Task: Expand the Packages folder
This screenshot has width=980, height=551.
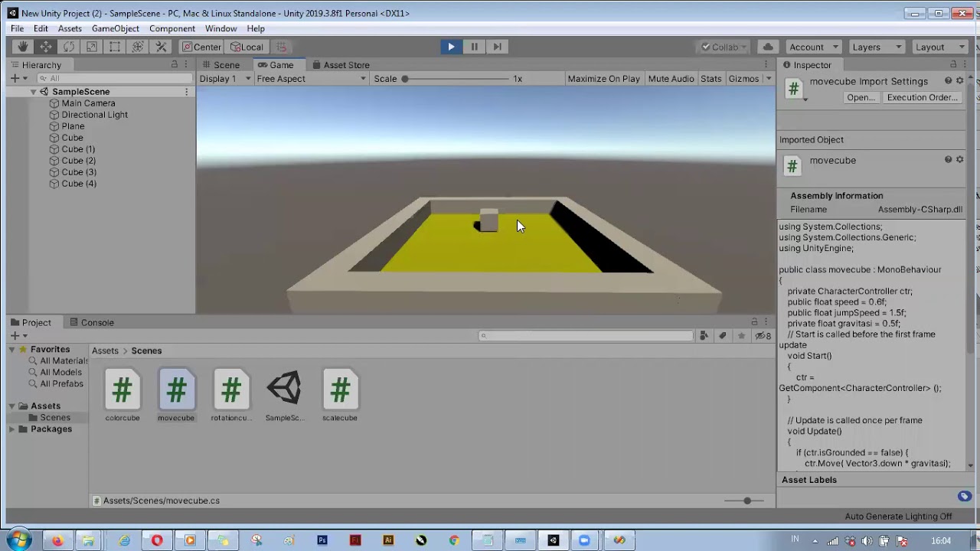Action: 12,429
